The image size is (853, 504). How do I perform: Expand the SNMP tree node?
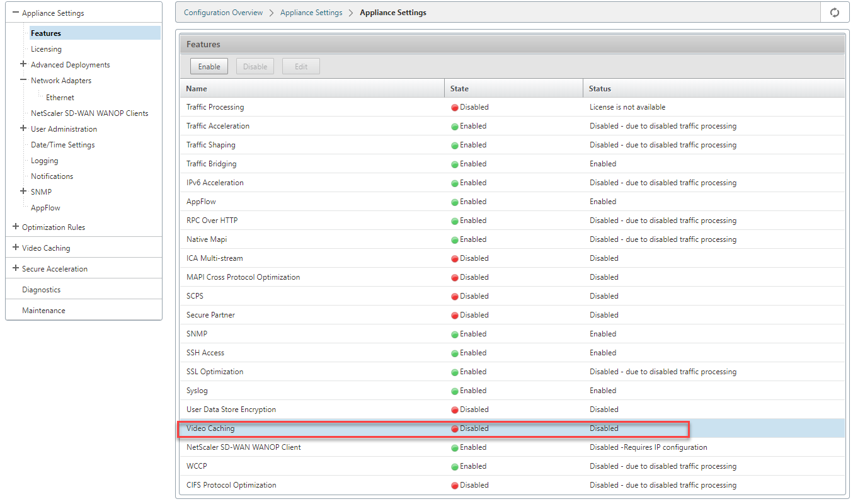(23, 192)
